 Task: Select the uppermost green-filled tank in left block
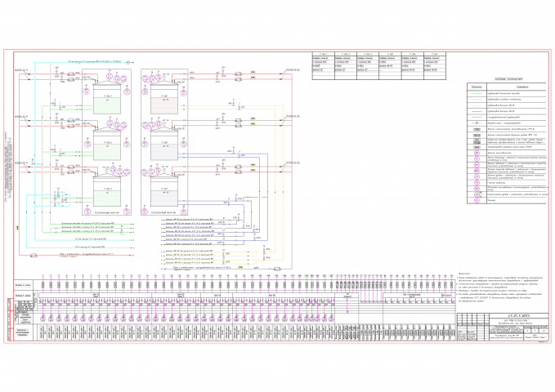[x=107, y=99]
